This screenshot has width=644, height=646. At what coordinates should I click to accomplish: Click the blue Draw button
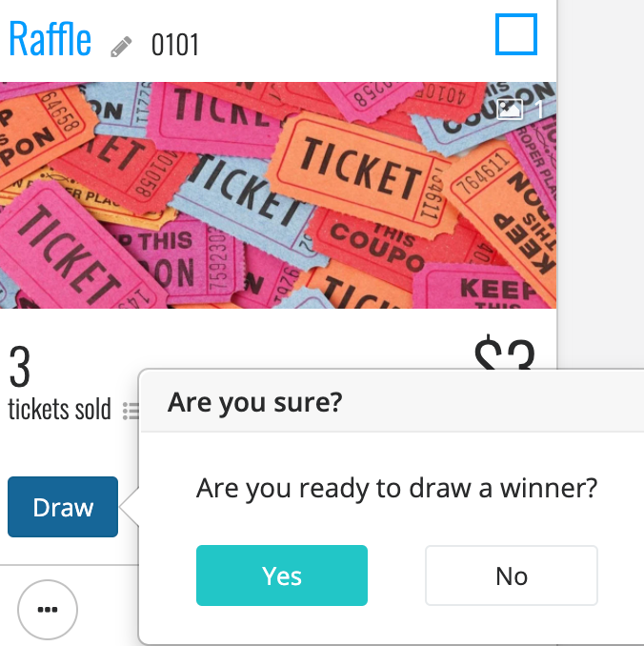[63, 507]
